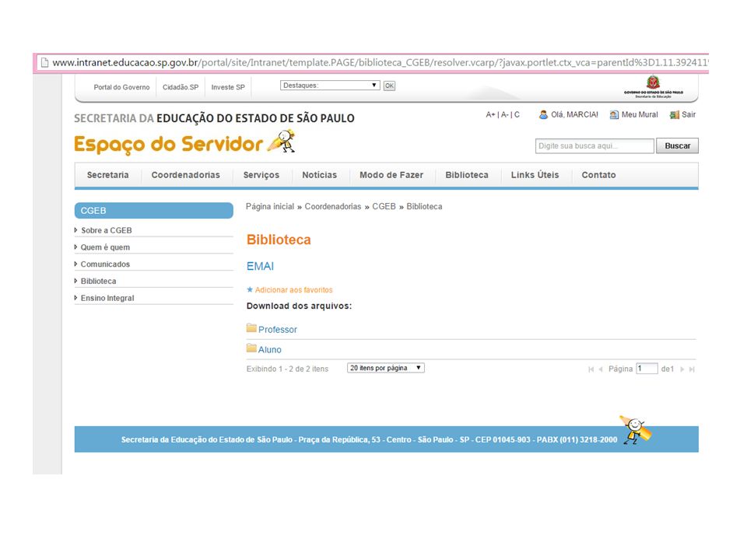Open the Coordenadorias menu
Screen dimensions: 747x560
[186, 175]
